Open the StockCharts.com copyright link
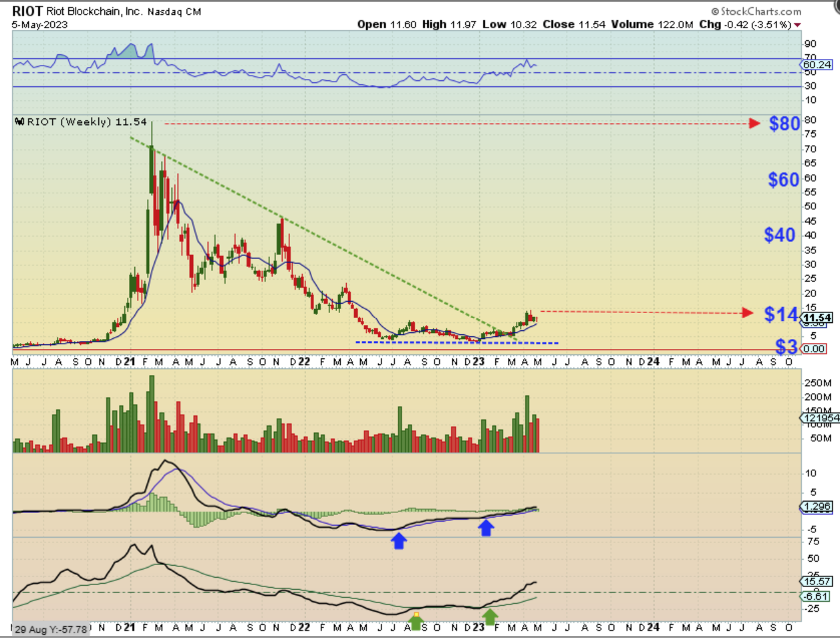The width and height of the screenshot is (840, 638). 756,11
